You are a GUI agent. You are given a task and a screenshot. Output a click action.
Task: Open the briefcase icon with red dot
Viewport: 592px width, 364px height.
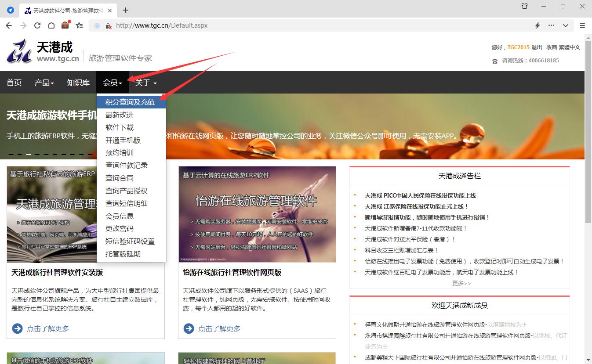(x=65, y=25)
